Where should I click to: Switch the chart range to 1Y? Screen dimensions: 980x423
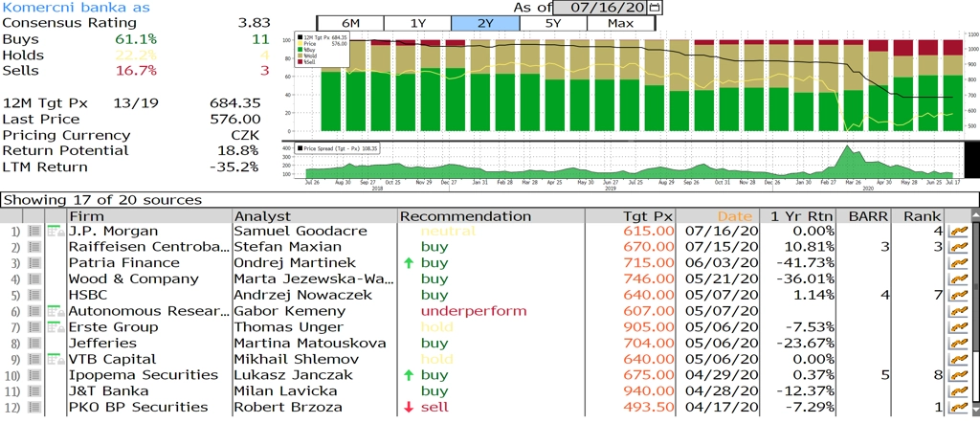click(417, 23)
